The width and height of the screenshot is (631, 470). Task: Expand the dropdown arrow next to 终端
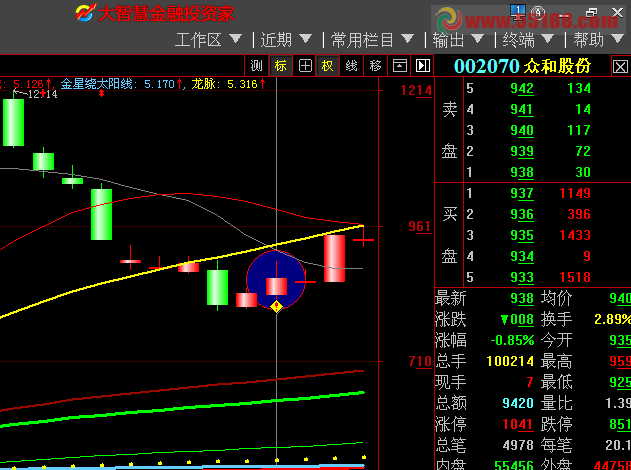pos(547,39)
